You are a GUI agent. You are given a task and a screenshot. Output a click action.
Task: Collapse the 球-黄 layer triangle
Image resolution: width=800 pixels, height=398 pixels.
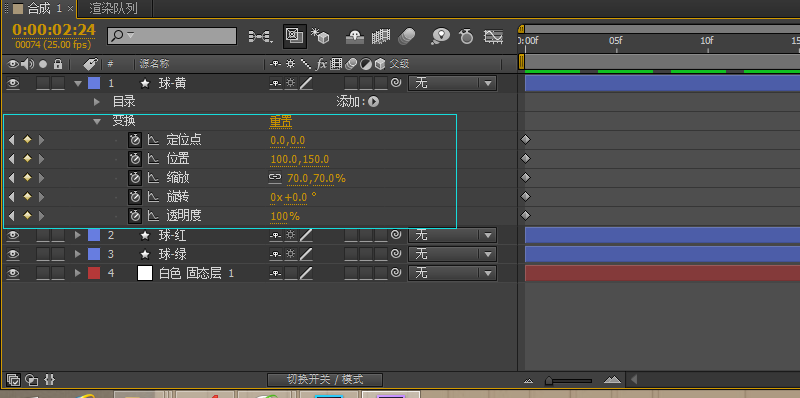tap(78, 83)
